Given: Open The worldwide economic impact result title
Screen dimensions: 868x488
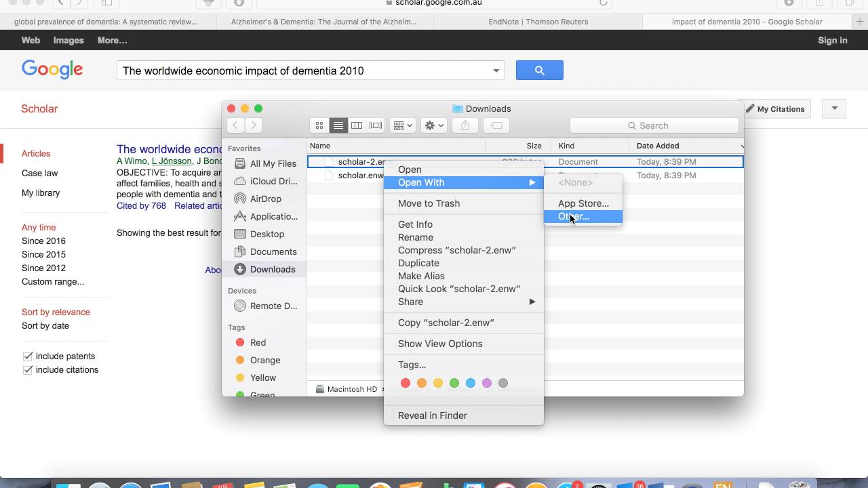Looking at the screenshot, I should (170, 149).
